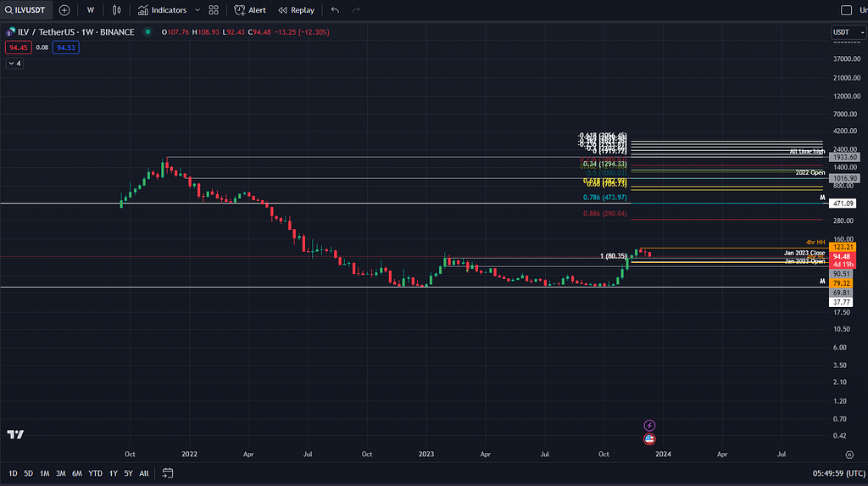The height and width of the screenshot is (486, 868).
Task: Open the USDT currency dropdown
Action: (x=848, y=32)
